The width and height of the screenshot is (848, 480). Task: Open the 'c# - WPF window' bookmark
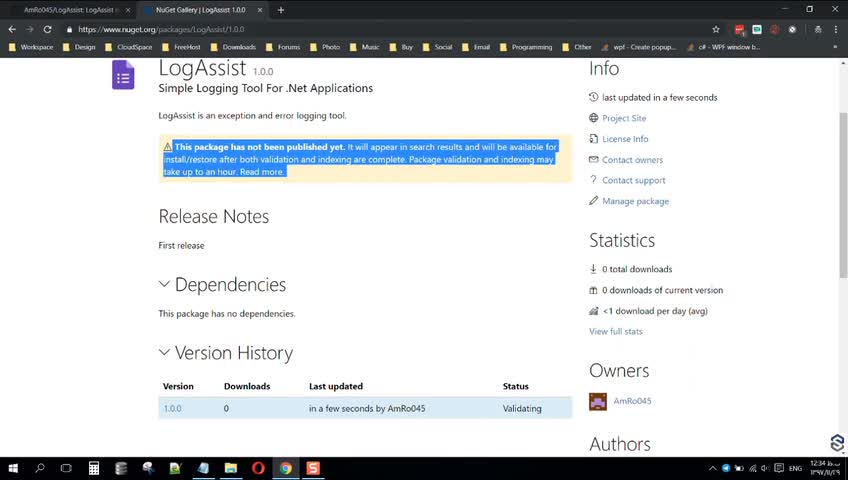click(x=724, y=47)
